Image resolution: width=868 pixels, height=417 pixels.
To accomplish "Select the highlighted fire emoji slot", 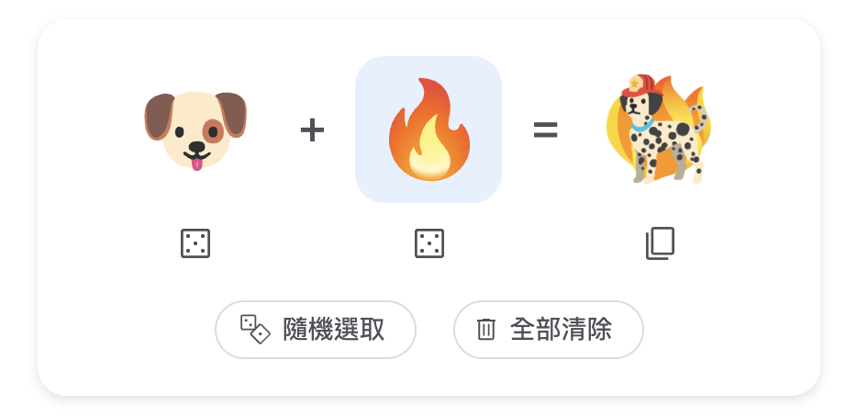I will (428, 130).
